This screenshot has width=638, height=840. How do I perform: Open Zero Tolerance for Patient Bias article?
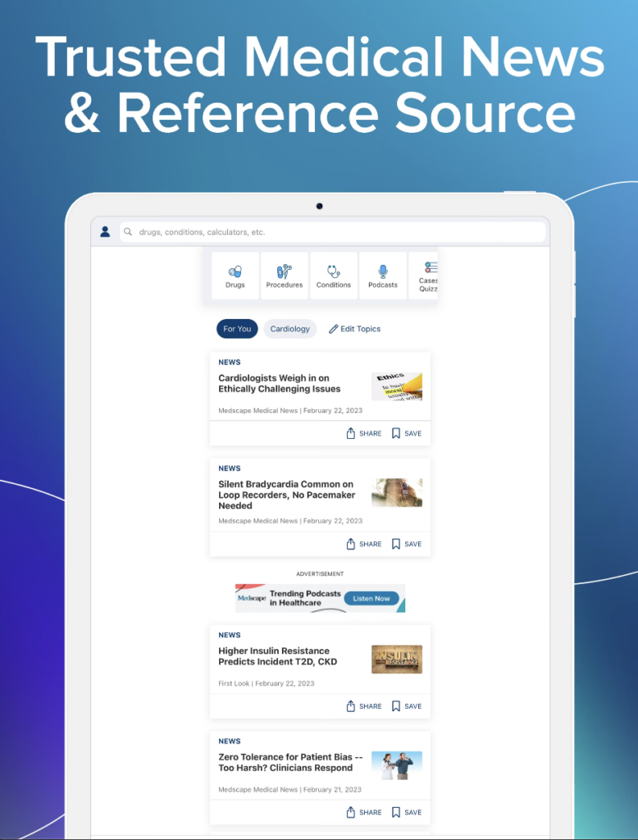290,762
